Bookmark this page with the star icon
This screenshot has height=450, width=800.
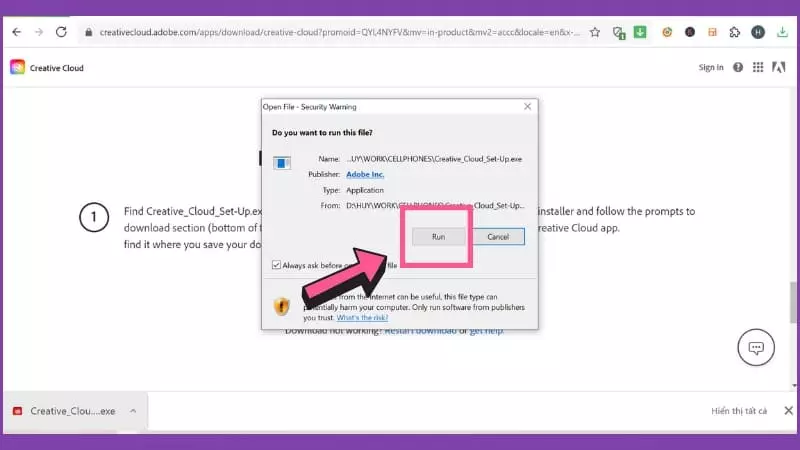click(x=595, y=32)
